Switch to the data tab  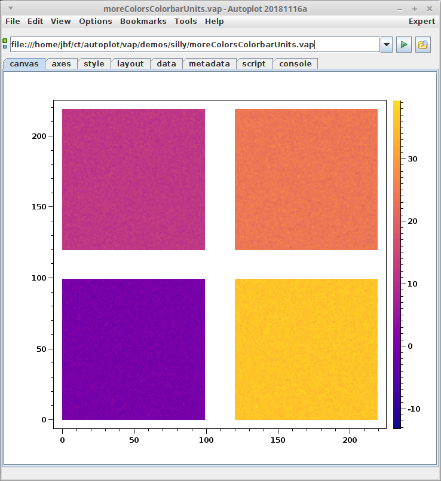pyautogui.click(x=166, y=64)
